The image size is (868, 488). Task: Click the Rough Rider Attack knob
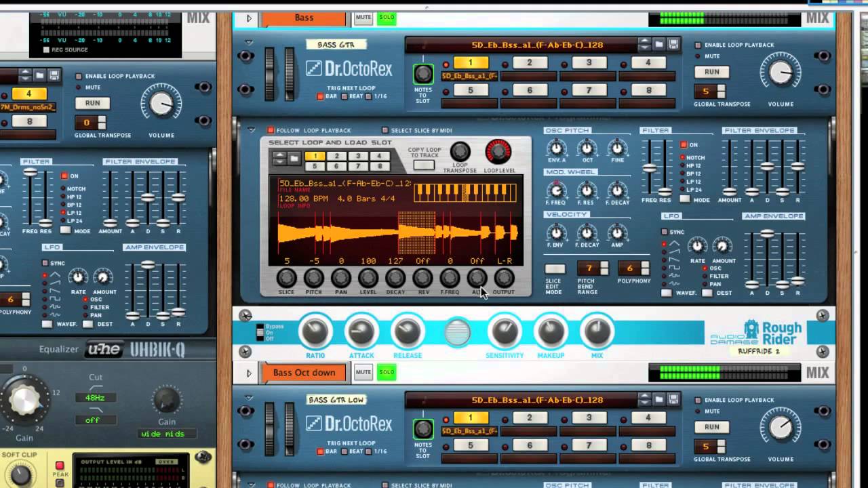[x=361, y=332]
